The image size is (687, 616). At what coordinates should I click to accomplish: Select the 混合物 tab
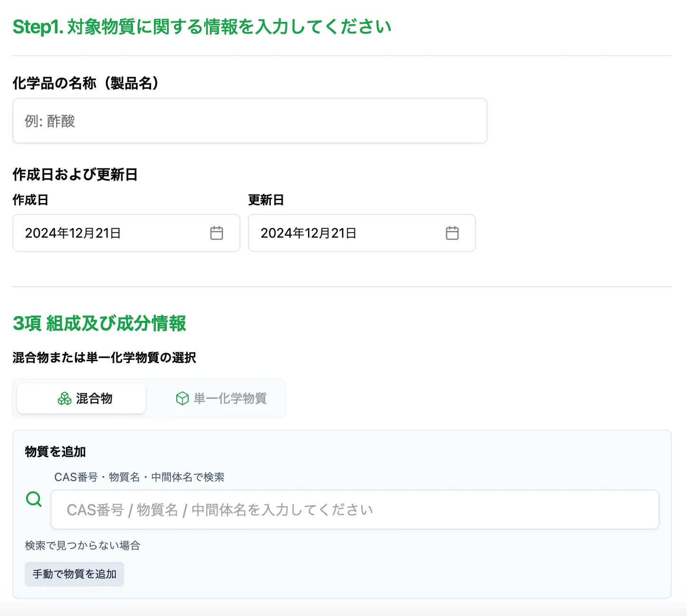click(x=81, y=398)
